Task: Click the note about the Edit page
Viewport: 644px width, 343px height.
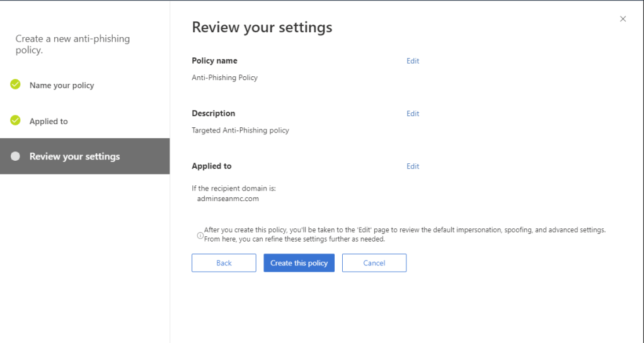Action: (x=404, y=235)
